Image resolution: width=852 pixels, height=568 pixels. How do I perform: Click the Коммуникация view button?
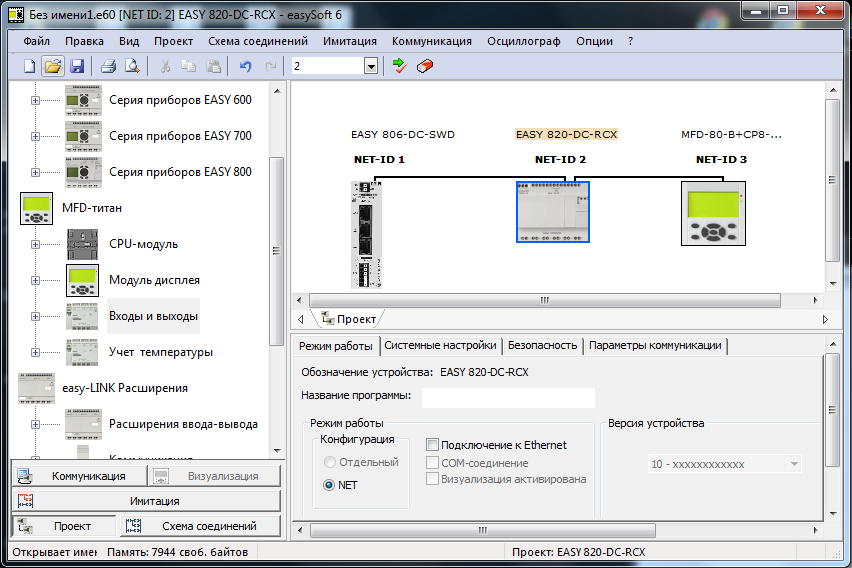pyautogui.click(x=79, y=476)
